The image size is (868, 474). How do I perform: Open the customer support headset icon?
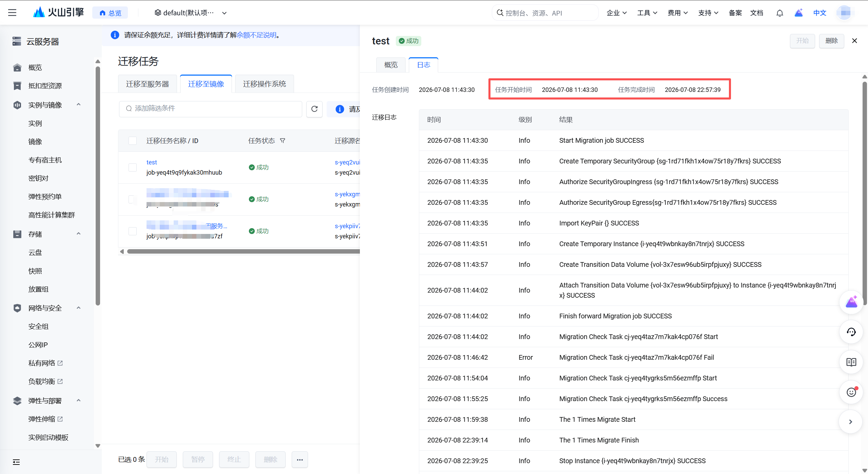coord(851,332)
